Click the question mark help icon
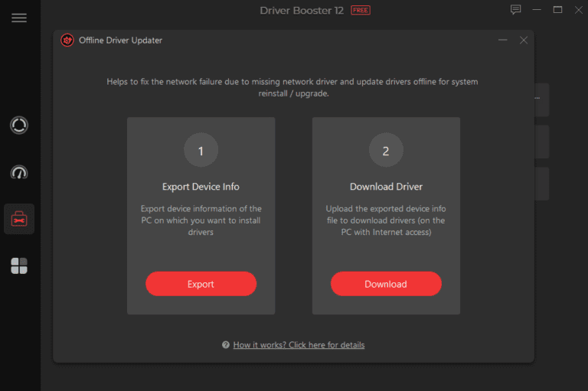The height and width of the screenshot is (391, 588). pyautogui.click(x=226, y=345)
